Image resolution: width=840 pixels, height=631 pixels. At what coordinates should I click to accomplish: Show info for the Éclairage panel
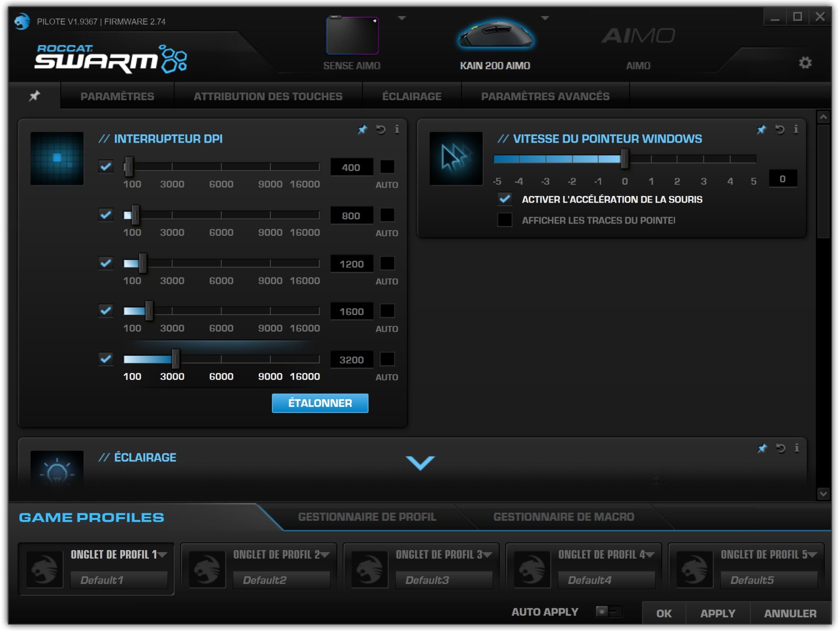[797, 448]
